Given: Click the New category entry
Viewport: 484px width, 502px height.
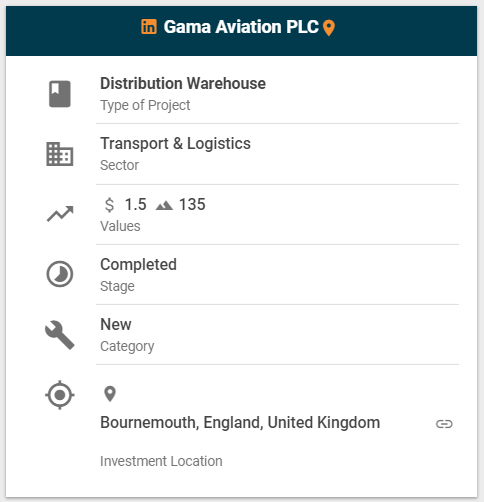Looking at the screenshot, I should tap(116, 324).
